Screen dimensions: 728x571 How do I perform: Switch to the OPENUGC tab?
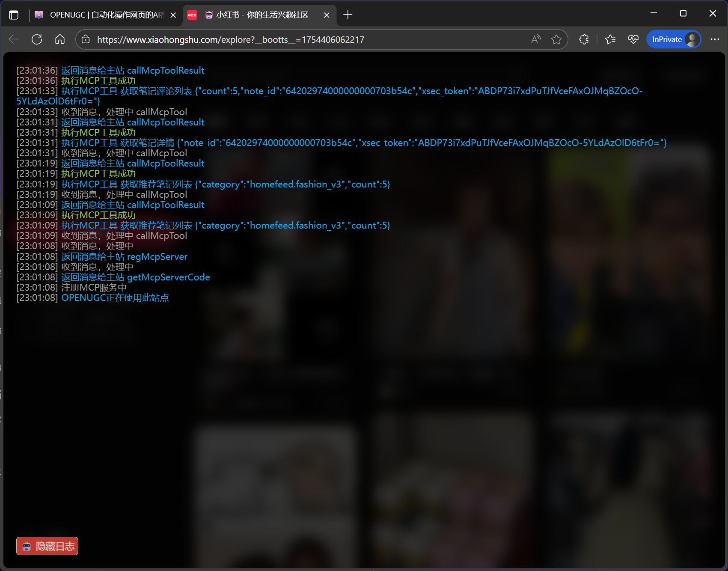(106, 15)
